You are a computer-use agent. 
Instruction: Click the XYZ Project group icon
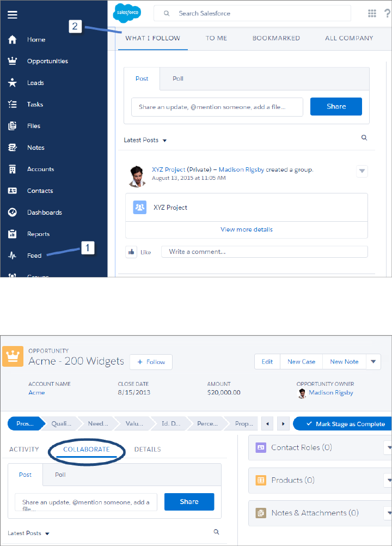click(x=140, y=207)
